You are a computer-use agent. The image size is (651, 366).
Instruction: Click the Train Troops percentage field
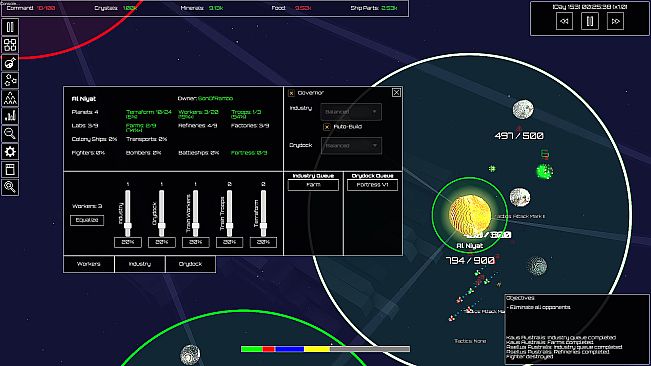230,242
